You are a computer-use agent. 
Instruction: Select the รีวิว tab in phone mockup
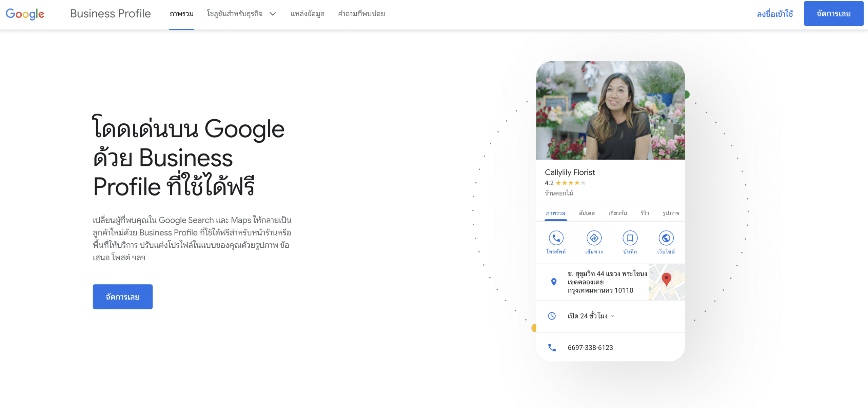pos(645,213)
